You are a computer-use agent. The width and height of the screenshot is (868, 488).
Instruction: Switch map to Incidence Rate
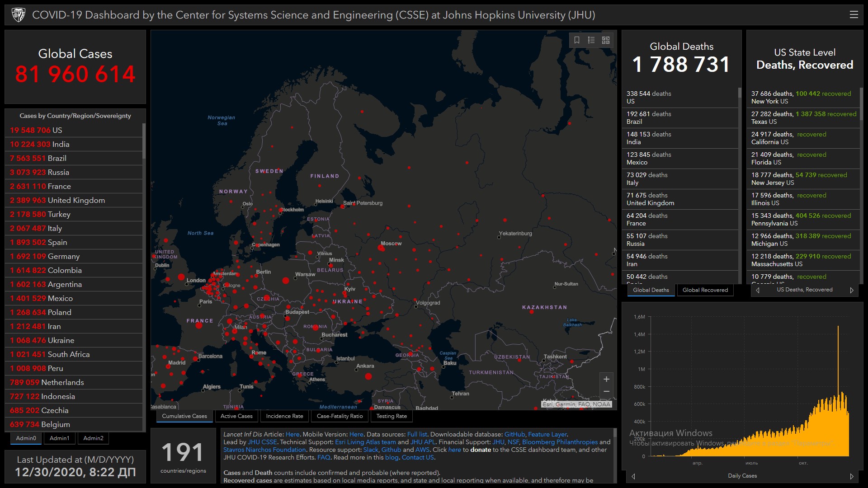tap(284, 416)
